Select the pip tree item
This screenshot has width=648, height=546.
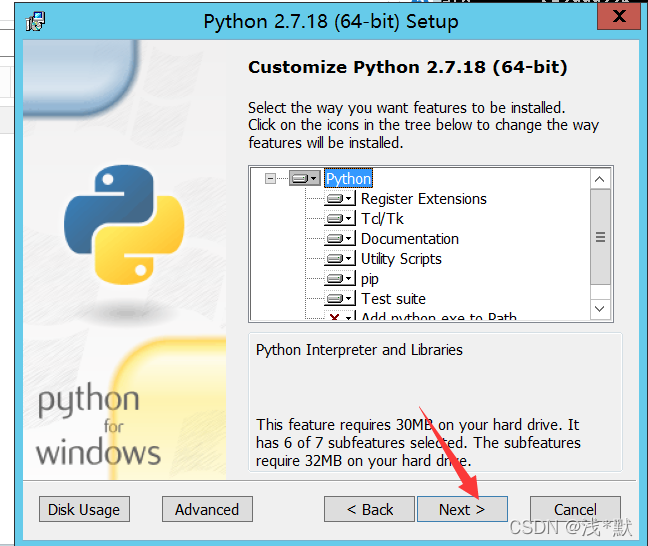[369, 279]
